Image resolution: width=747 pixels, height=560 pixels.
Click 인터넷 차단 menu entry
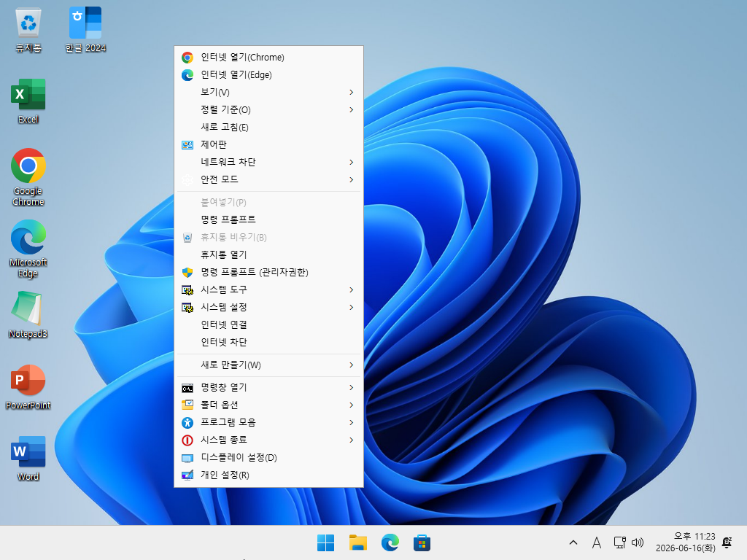tap(268, 343)
